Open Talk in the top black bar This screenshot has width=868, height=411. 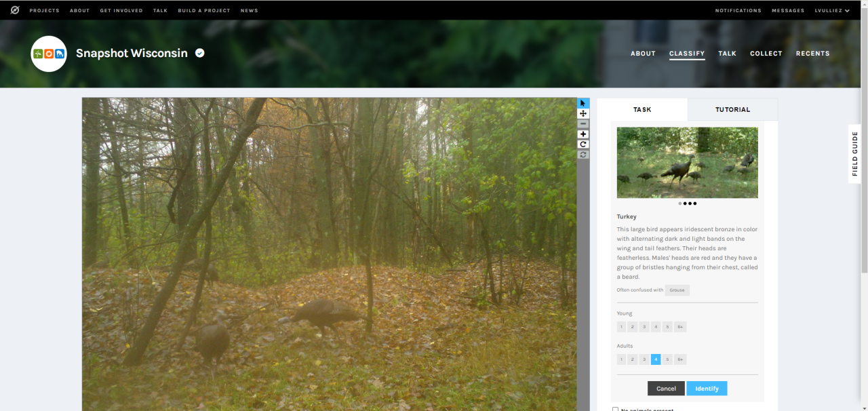(x=160, y=11)
